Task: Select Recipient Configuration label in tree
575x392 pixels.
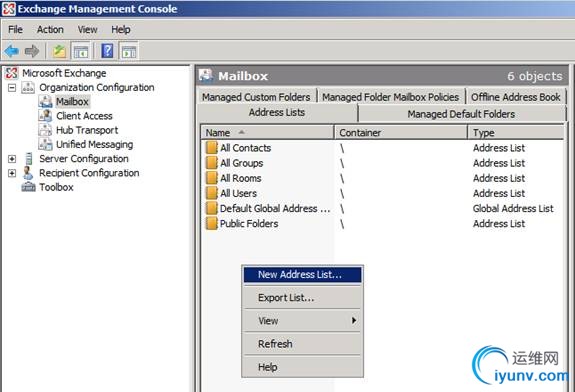Action: tap(89, 173)
